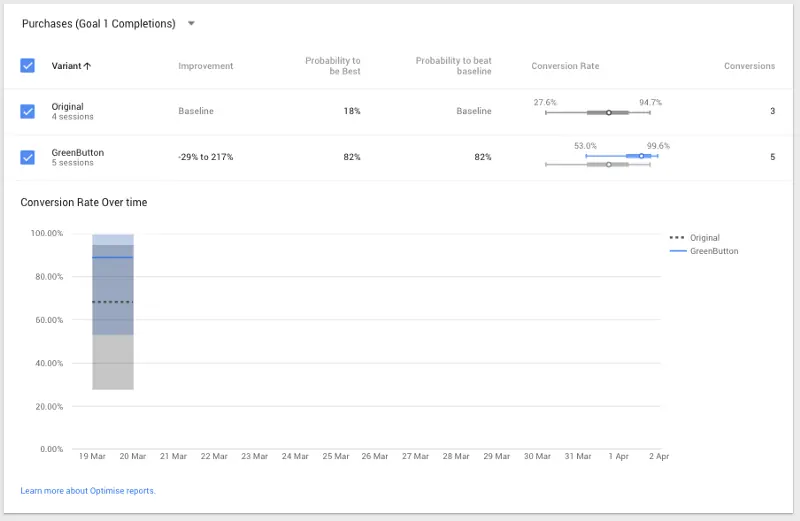Viewport: 800px width, 521px height.
Task: Uncheck the GreenButton variant checkbox
Action: click(x=28, y=157)
